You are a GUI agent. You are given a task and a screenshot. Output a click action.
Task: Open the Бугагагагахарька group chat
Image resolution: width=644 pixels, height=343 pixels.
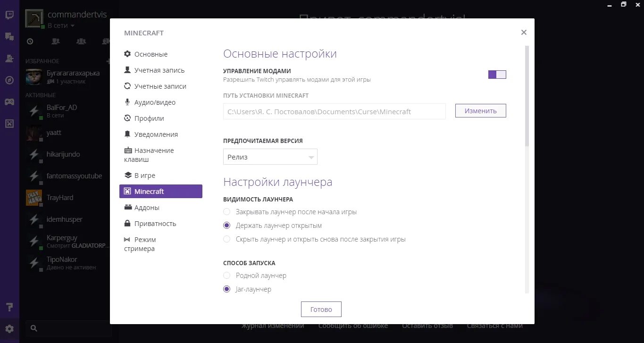point(68,77)
